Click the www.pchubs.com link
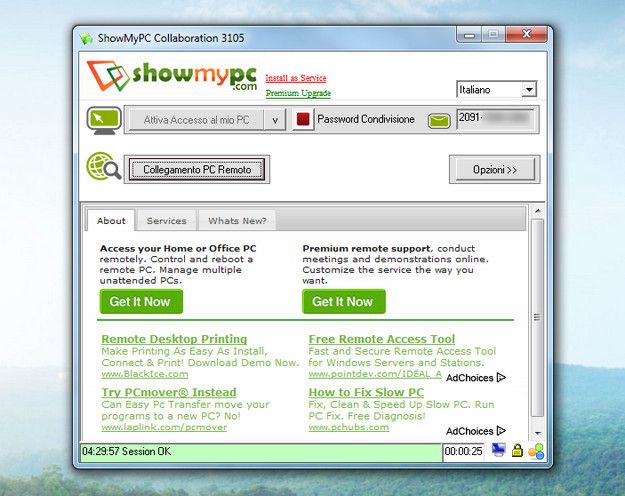 (x=349, y=427)
